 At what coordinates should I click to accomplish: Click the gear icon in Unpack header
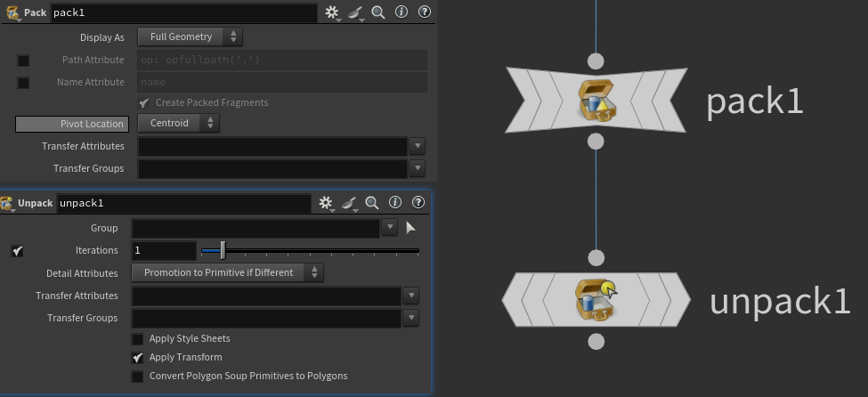coord(326,203)
